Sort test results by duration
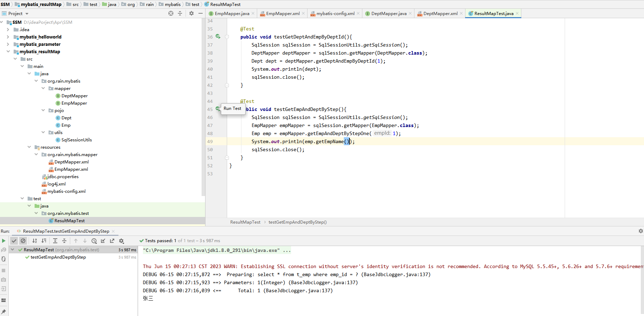The width and height of the screenshot is (644, 316). point(44,241)
